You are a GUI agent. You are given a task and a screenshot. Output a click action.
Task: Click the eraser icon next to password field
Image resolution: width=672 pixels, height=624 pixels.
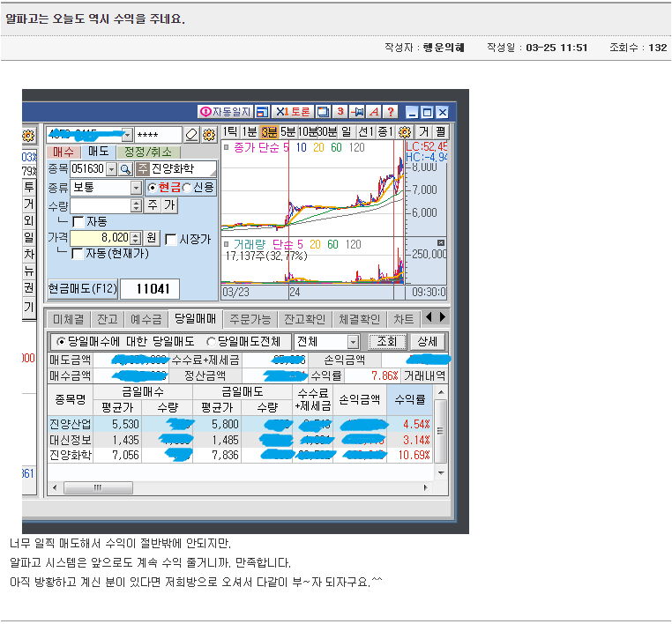tap(191, 135)
